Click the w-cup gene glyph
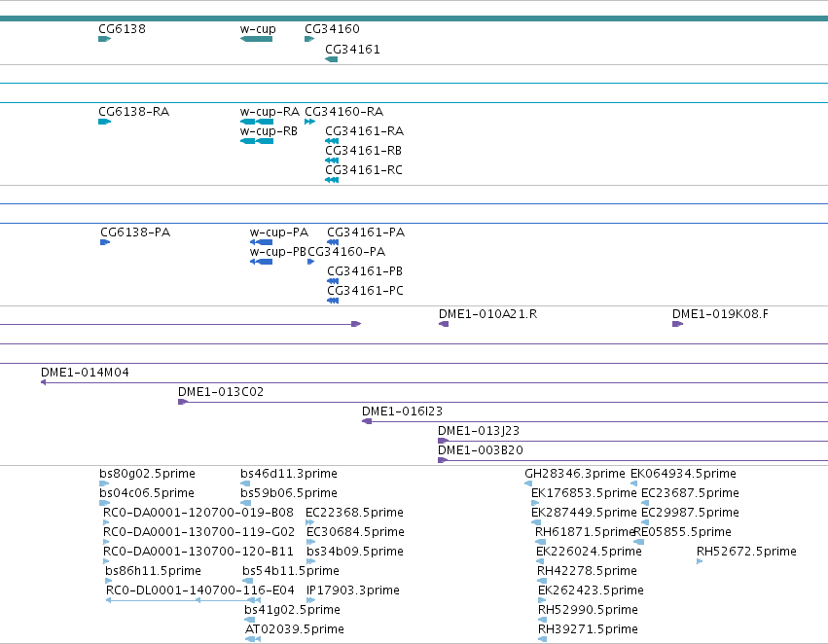Viewport: 828px width, 644px height. pyautogui.click(x=256, y=39)
